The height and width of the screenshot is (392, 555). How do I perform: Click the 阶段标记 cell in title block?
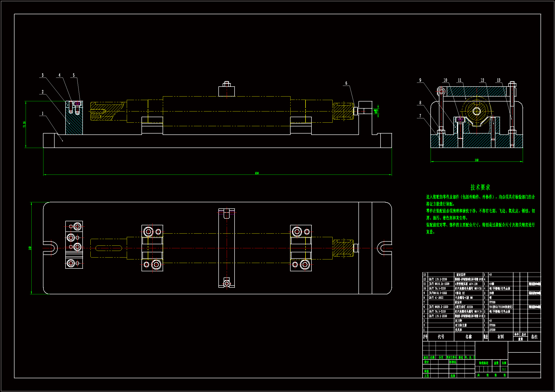pos(484,363)
